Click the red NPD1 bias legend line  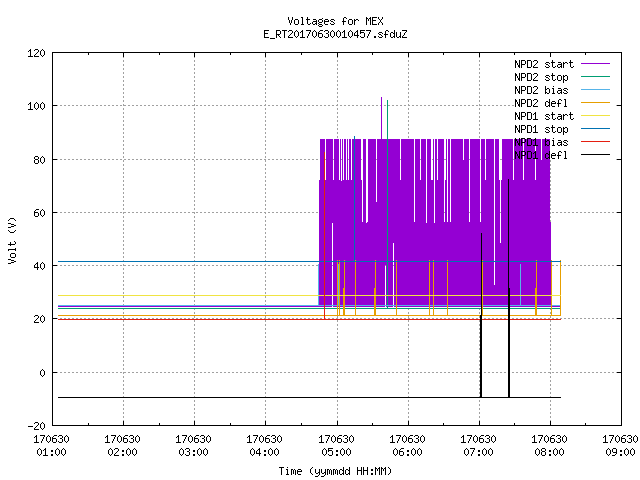595,142
